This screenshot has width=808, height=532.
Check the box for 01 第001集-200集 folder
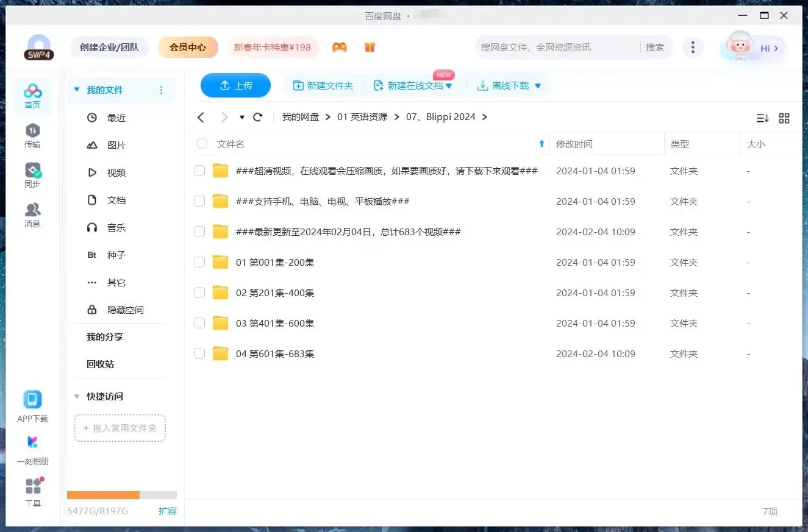199,263
